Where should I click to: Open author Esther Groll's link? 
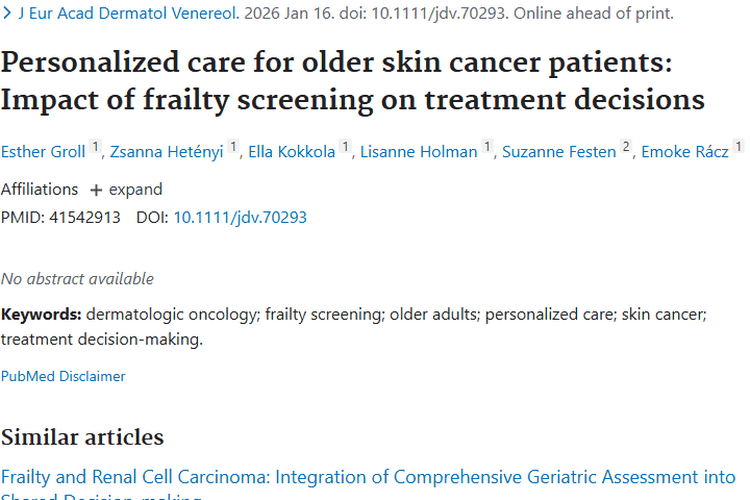42,152
